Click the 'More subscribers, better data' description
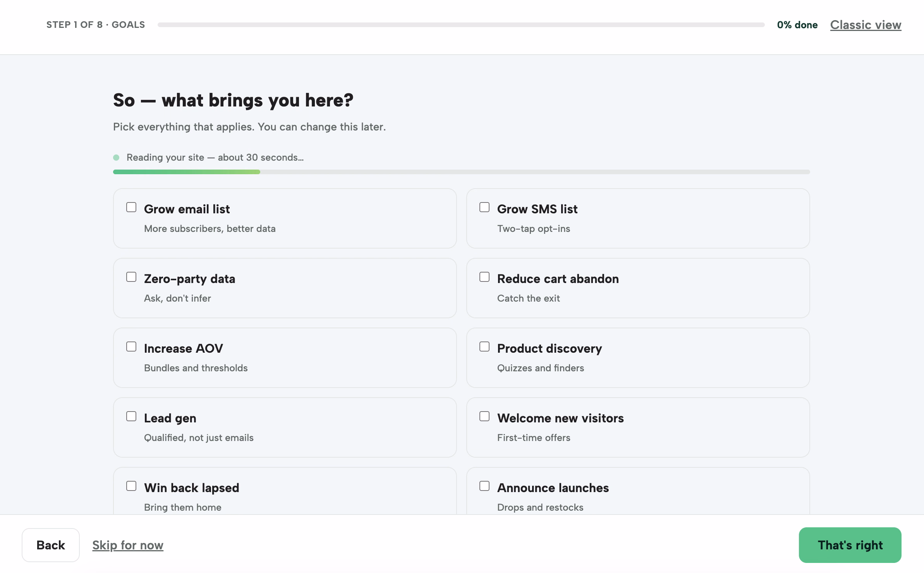Viewport: 924px width, 573px height. [210, 229]
